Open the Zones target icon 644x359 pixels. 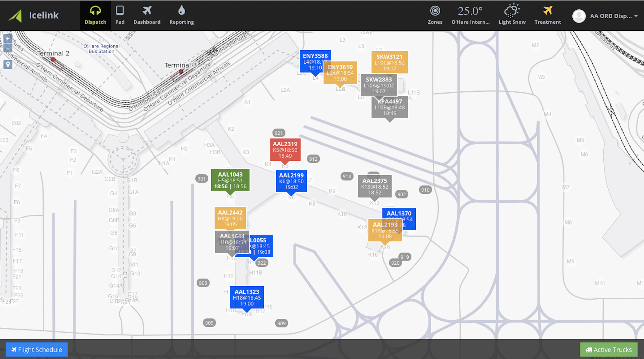[435, 15]
